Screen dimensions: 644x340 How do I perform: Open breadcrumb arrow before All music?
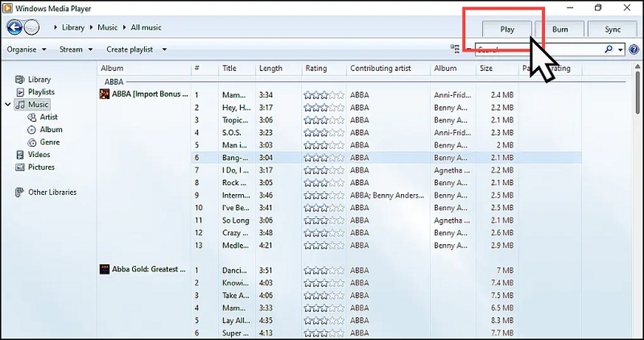pos(125,27)
